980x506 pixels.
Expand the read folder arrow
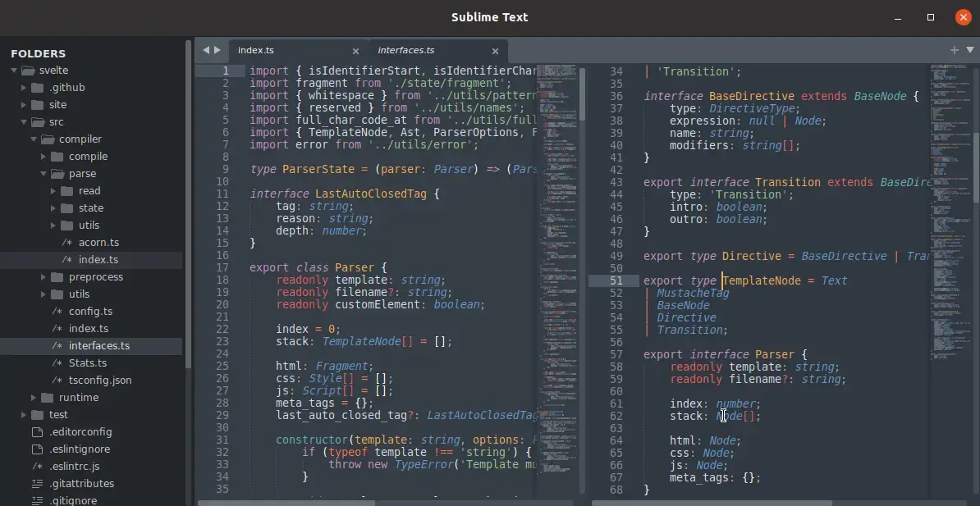pos(53,190)
